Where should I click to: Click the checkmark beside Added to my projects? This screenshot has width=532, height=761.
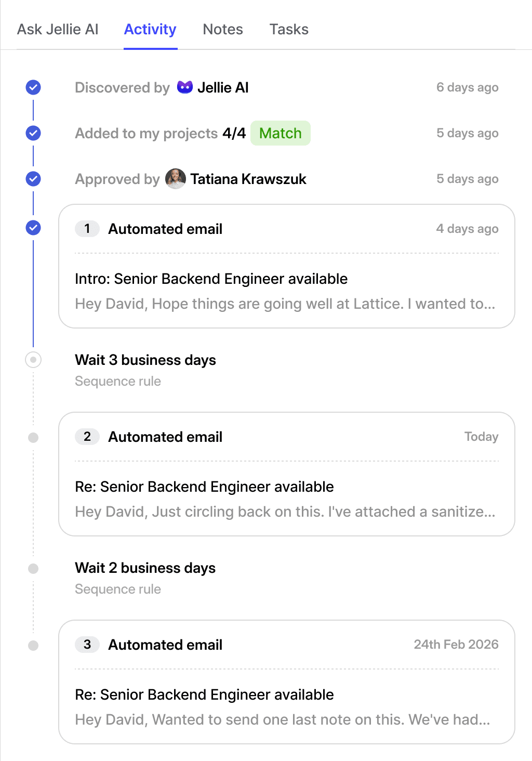[33, 133]
